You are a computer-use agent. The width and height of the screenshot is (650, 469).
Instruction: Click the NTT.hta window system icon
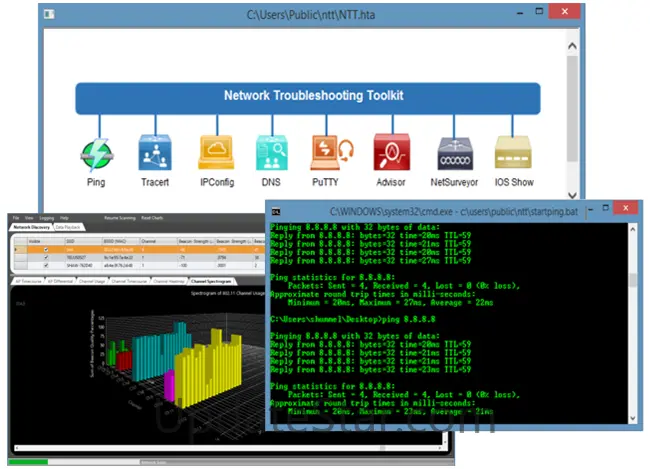(49, 15)
